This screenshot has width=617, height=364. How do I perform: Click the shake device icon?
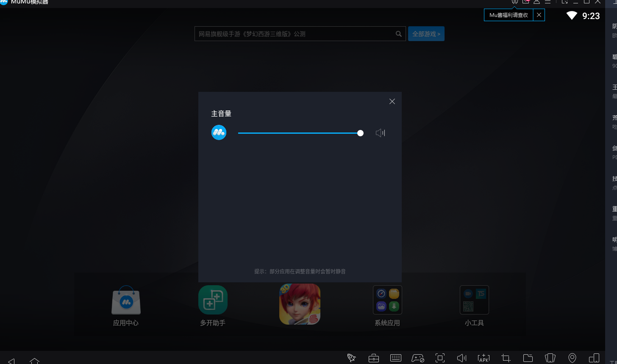[x=550, y=358]
